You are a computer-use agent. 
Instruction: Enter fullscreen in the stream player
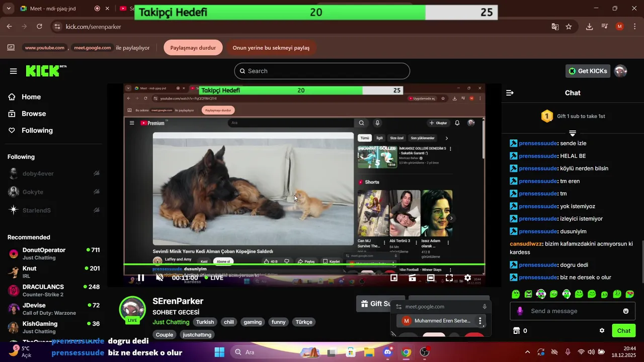[x=449, y=278]
